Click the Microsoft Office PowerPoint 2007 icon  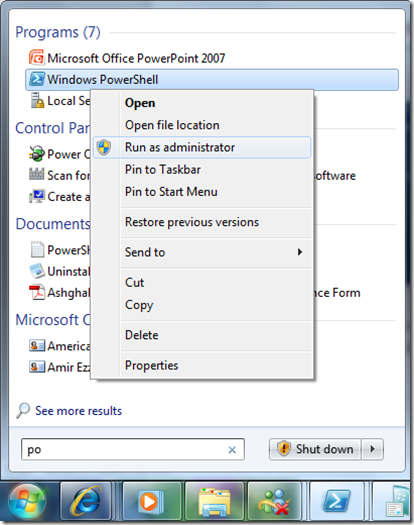(x=36, y=58)
